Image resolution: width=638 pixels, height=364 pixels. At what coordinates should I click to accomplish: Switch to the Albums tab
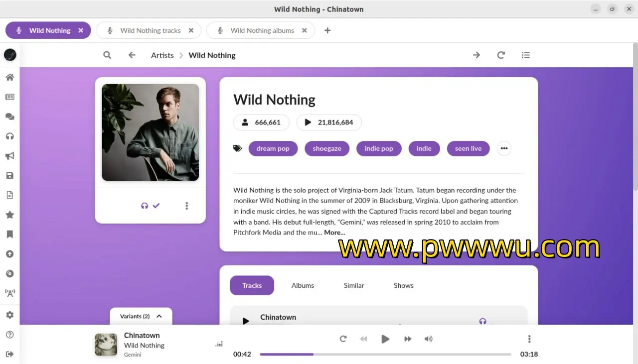(303, 285)
